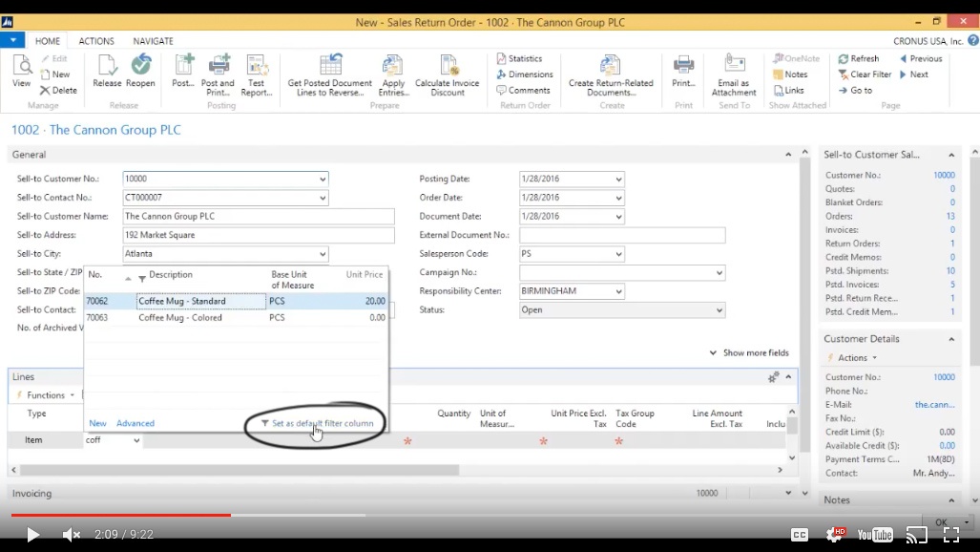
Task: Click the Lines settings gear icon
Action: click(773, 377)
